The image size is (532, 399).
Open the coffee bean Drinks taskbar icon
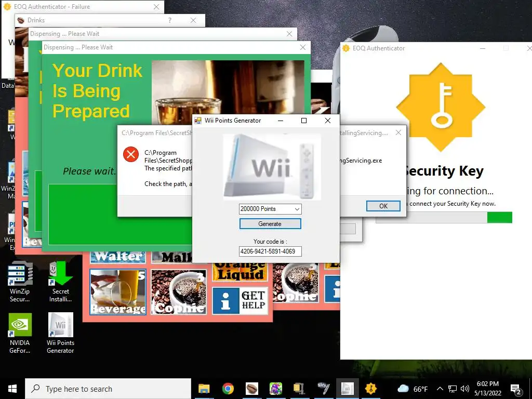[252, 389]
